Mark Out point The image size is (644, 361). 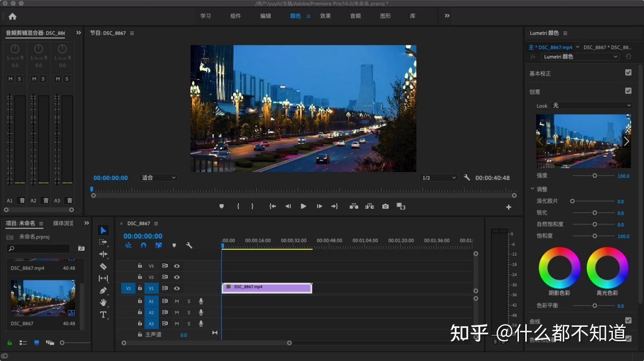[x=252, y=206]
